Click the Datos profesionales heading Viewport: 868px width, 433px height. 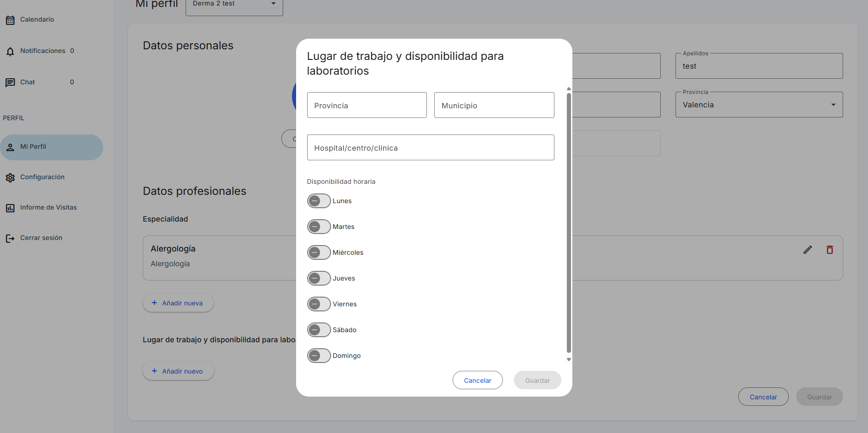pos(194,191)
